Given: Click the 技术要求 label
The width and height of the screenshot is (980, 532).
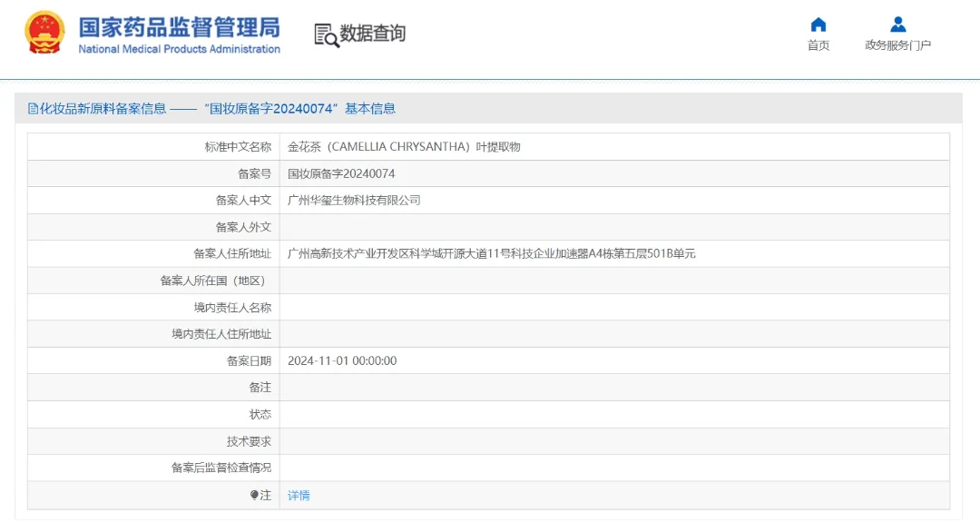Looking at the screenshot, I should [x=250, y=441].
